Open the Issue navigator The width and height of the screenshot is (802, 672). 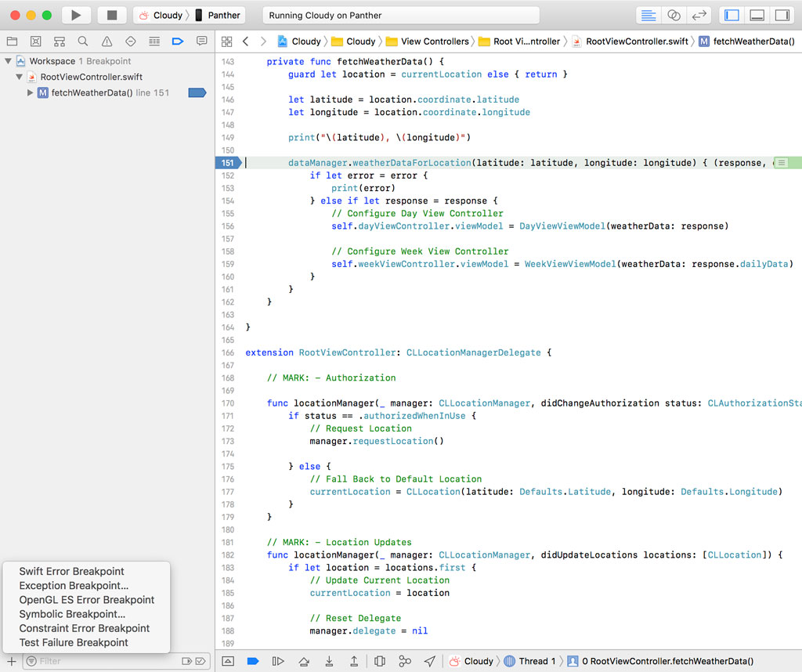pyautogui.click(x=106, y=41)
